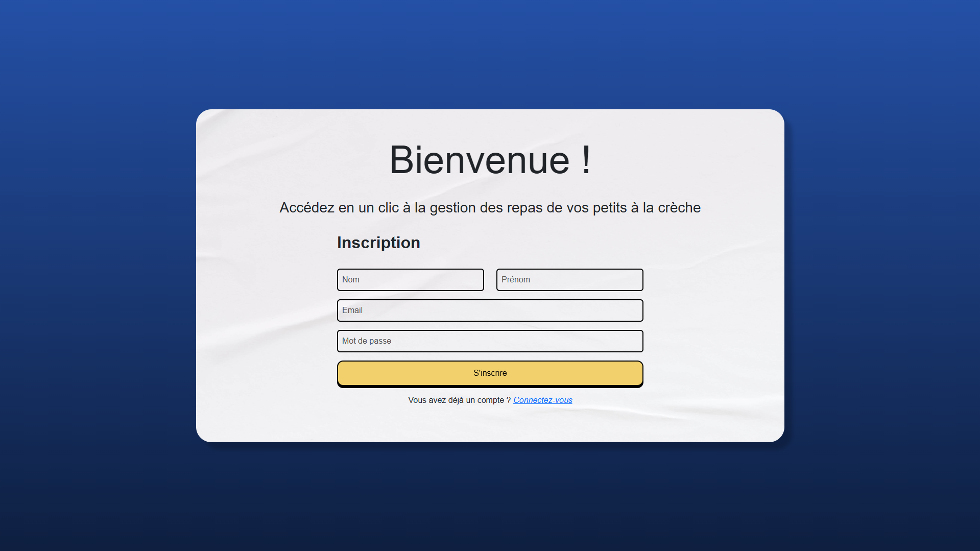Click the 'Vous avez déjà un compte ?' text
The width and height of the screenshot is (980, 551).
[459, 400]
